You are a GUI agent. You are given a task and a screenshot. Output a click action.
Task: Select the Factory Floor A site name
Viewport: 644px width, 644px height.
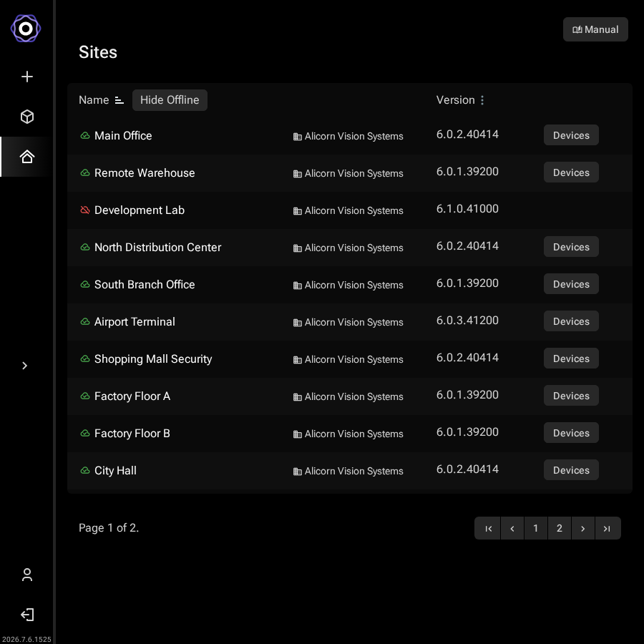click(132, 396)
